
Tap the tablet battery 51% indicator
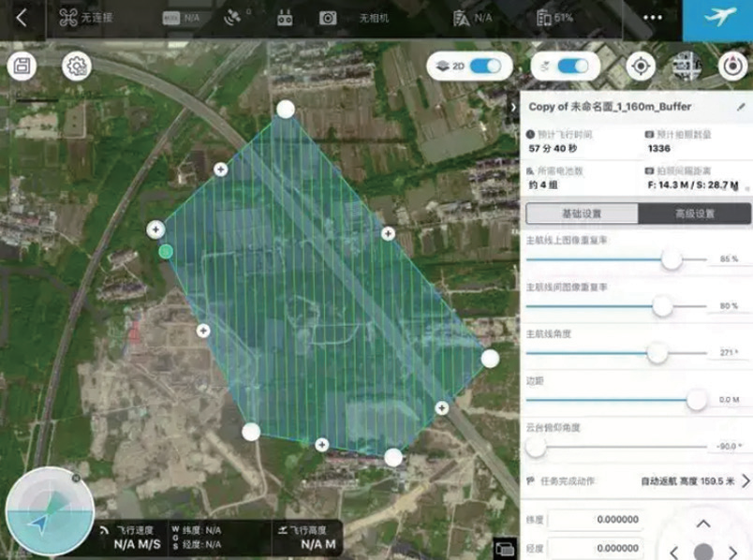tap(554, 18)
